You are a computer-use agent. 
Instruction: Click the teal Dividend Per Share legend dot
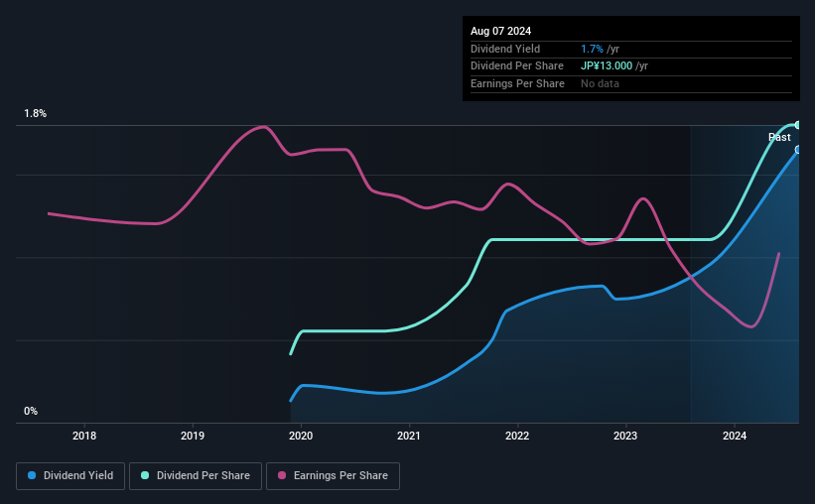[x=145, y=475]
